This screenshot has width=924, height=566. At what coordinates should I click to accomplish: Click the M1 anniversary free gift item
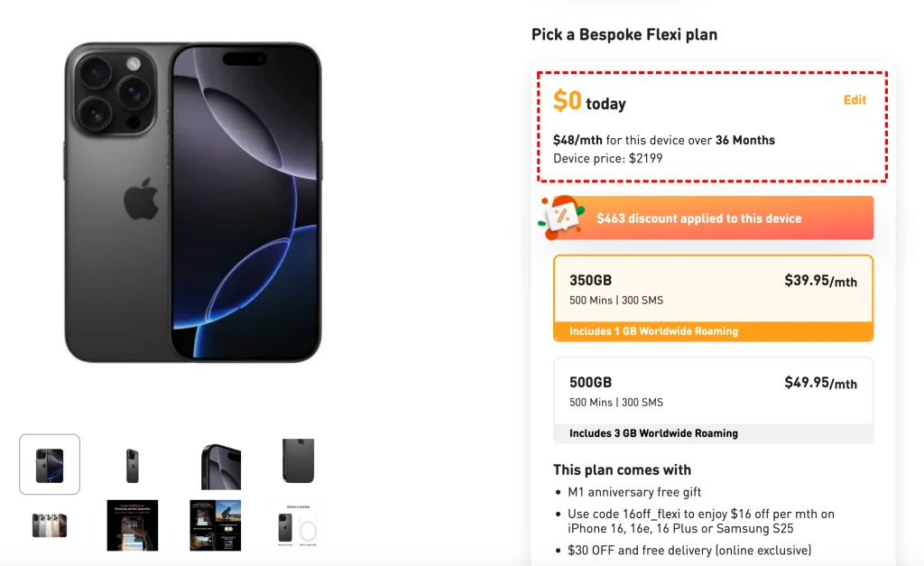[x=634, y=492]
